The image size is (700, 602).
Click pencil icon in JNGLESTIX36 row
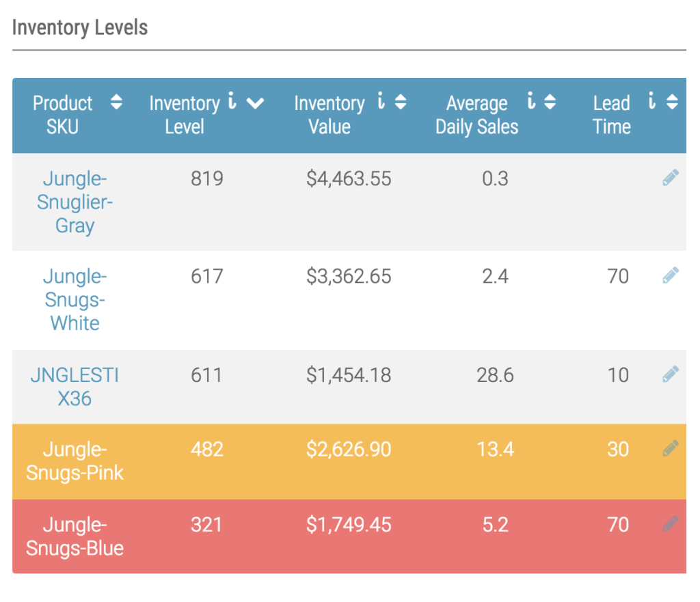[671, 374]
